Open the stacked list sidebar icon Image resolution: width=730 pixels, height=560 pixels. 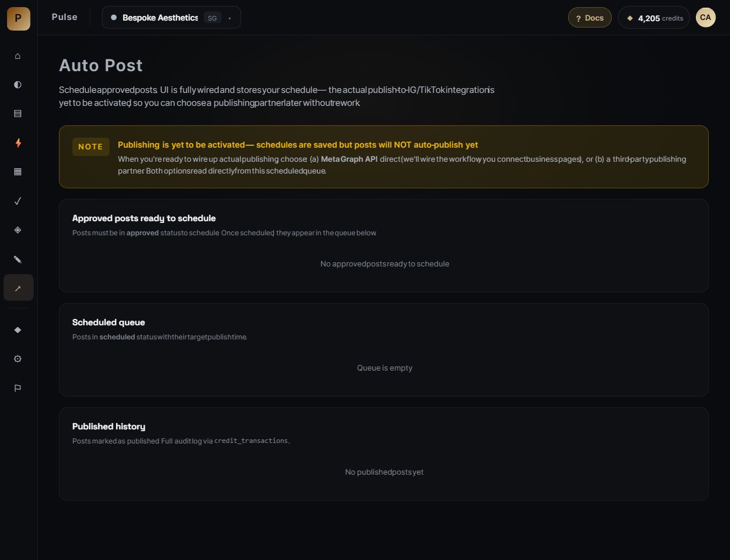pos(18,114)
